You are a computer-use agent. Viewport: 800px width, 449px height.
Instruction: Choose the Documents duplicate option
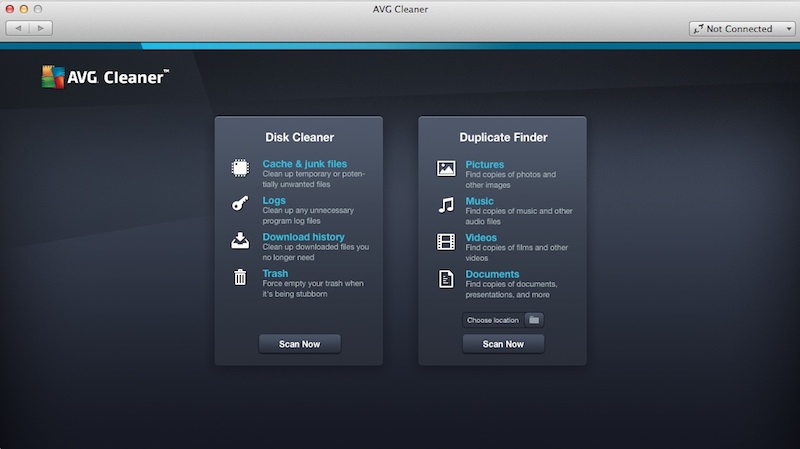pyautogui.click(x=492, y=274)
